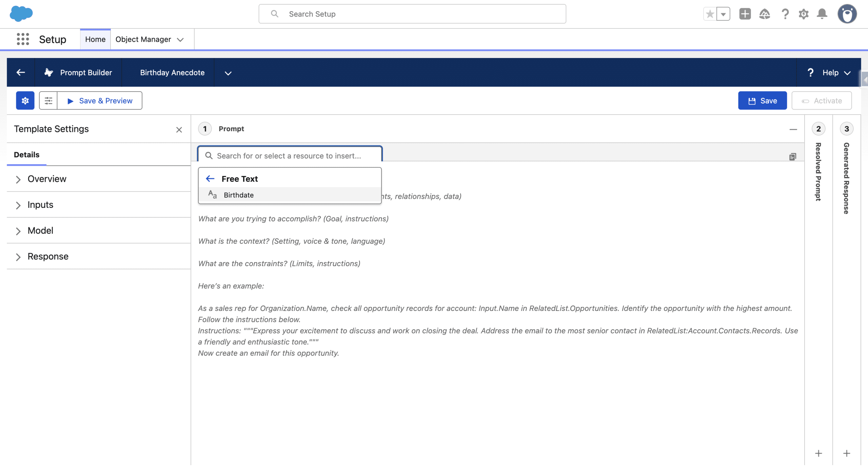
Task: Open the Trailhead guidance icon
Action: [x=764, y=14]
